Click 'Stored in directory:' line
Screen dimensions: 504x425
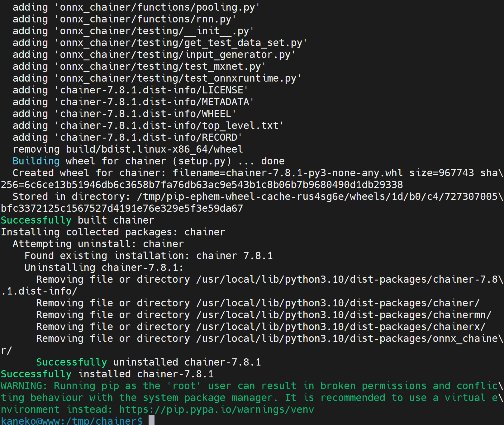pos(258,196)
